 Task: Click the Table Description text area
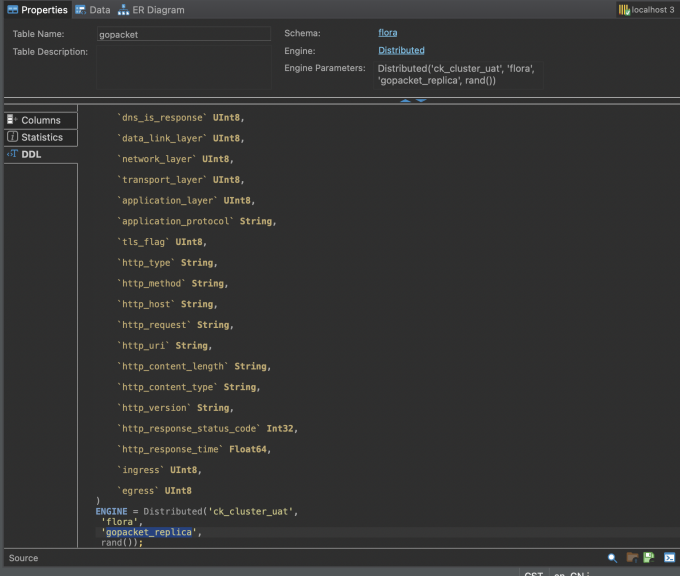184,67
